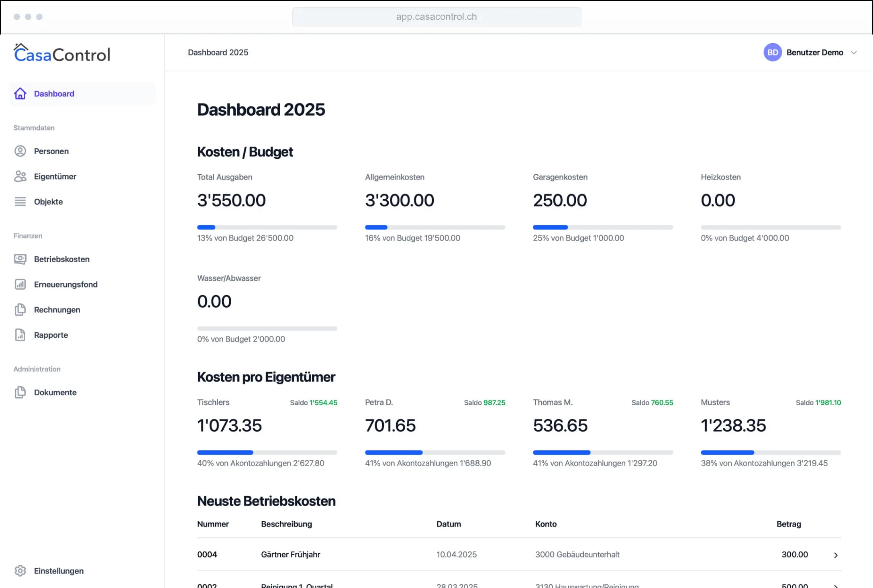Click the Dashboard house icon in sidebar
The width and height of the screenshot is (873, 588).
(x=20, y=94)
